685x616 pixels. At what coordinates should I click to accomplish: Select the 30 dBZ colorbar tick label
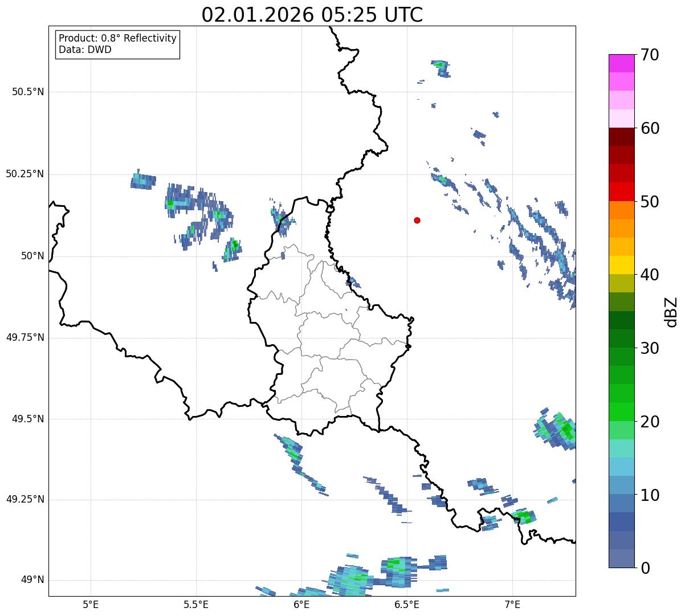pos(650,348)
